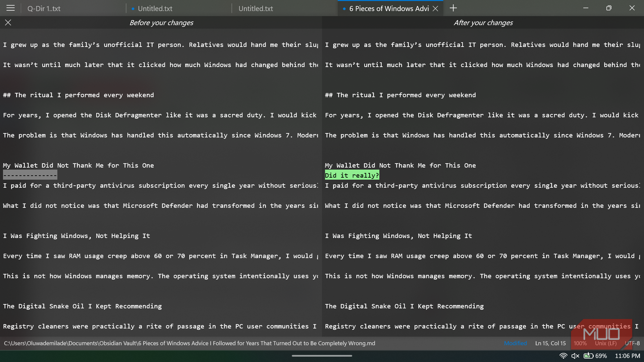Image resolution: width=644 pixels, height=362 pixels.
Task: Open line and column Ln 15, Col 15
Action: (550, 343)
